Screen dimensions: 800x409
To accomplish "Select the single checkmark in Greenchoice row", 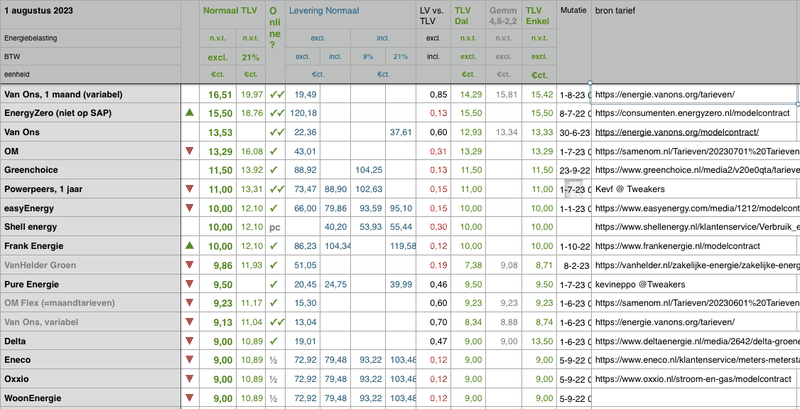I will point(275,170).
